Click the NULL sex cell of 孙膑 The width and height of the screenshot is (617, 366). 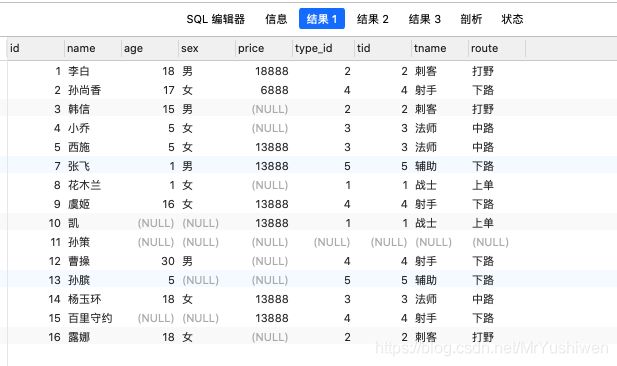(x=201, y=280)
